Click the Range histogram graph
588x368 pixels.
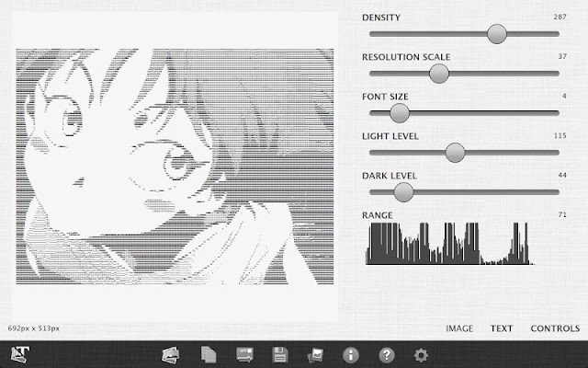tap(449, 244)
